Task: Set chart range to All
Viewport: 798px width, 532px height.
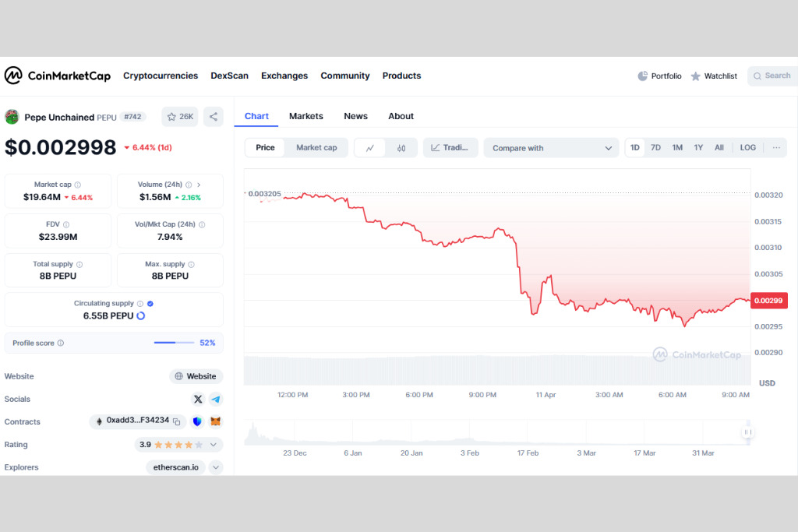Action: click(x=719, y=147)
